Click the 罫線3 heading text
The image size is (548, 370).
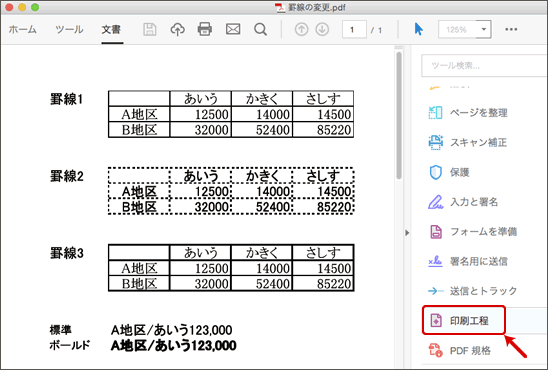tap(67, 253)
